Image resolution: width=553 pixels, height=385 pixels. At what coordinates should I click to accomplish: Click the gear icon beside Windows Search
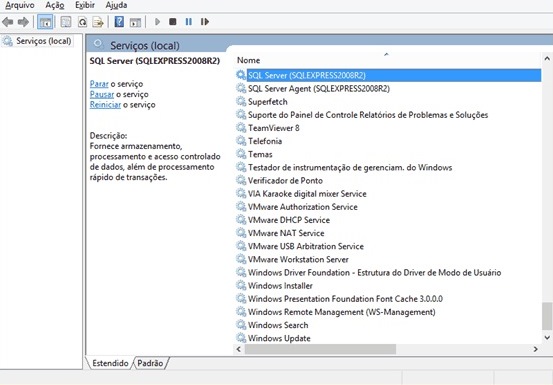[x=241, y=325]
